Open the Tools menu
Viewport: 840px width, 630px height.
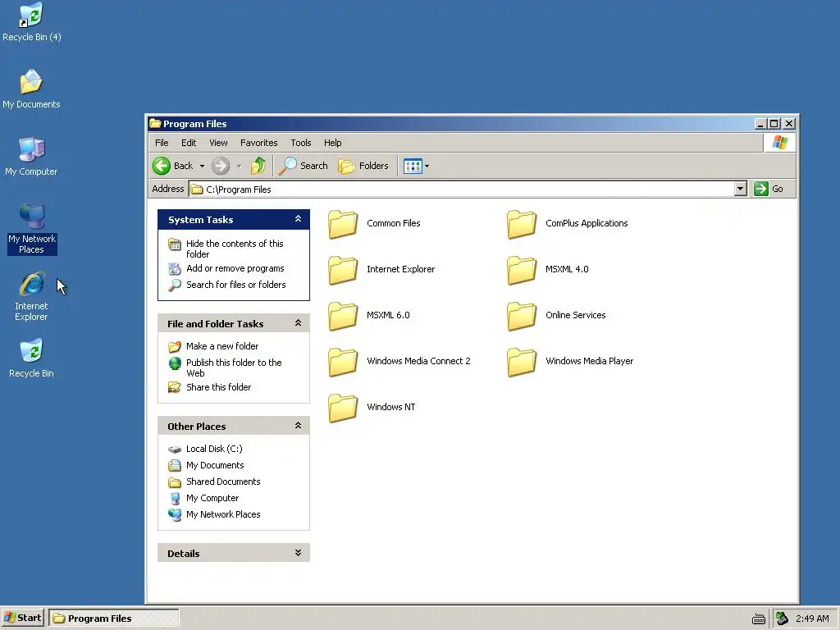(x=300, y=143)
